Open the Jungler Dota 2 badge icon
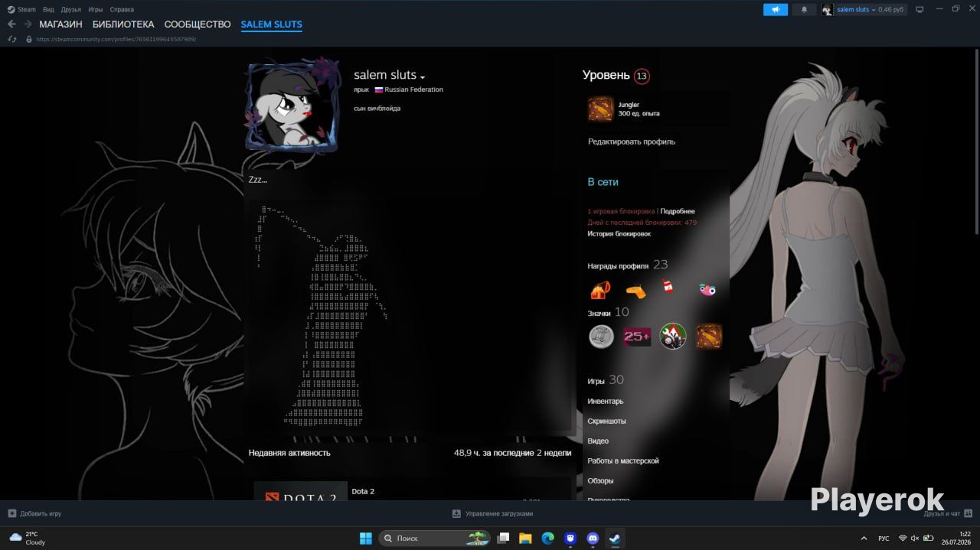The height and width of the screenshot is (550, 980). [x=601, y=109]
